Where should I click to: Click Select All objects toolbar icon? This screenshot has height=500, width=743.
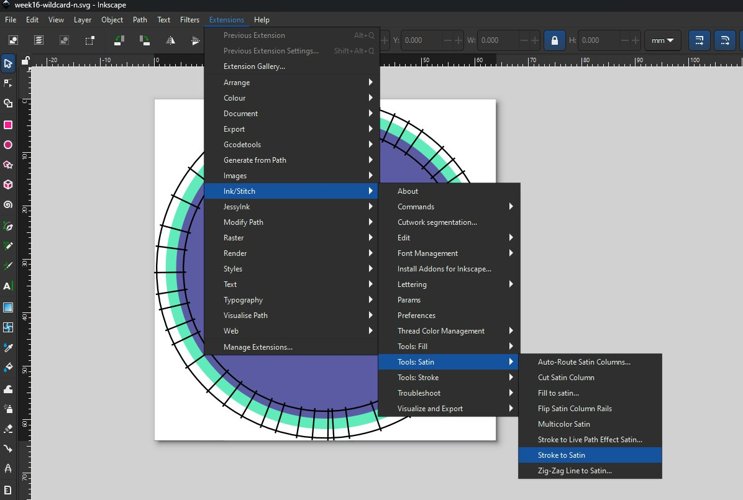pyautogui.click(x=13, y=40)
